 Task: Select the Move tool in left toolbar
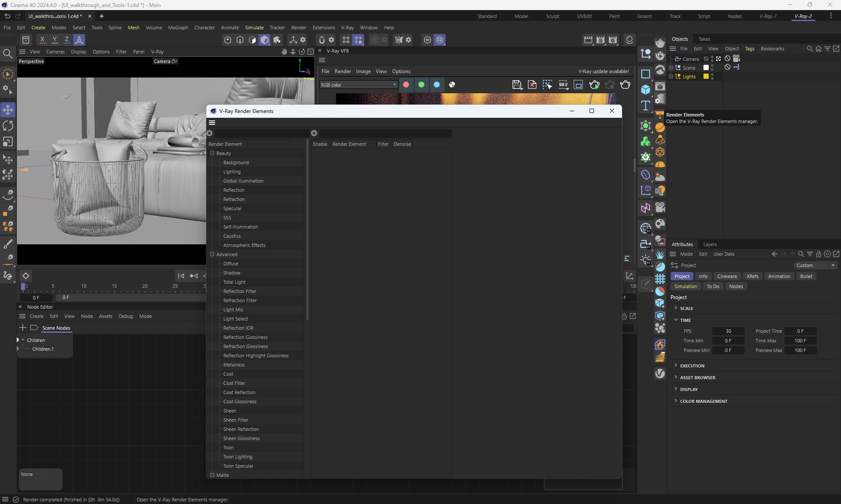pyautogui.click(x=8, y=109)
